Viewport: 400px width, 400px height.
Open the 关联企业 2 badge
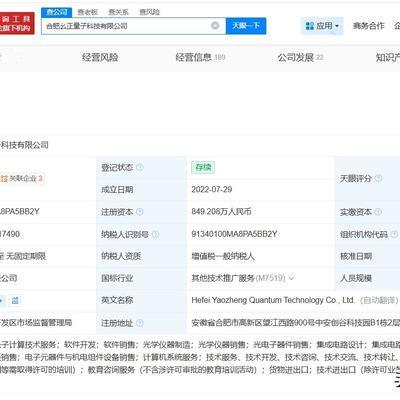(22, 178)
